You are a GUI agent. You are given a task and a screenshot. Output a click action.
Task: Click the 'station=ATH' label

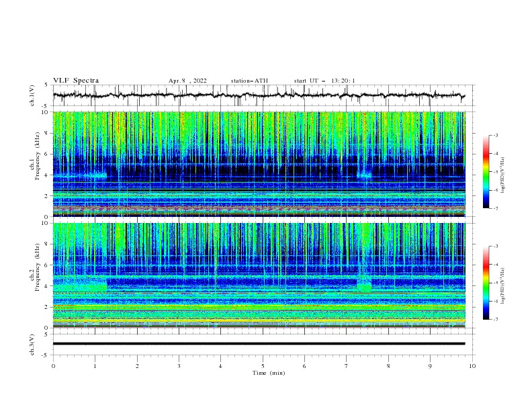coord(249,81)
